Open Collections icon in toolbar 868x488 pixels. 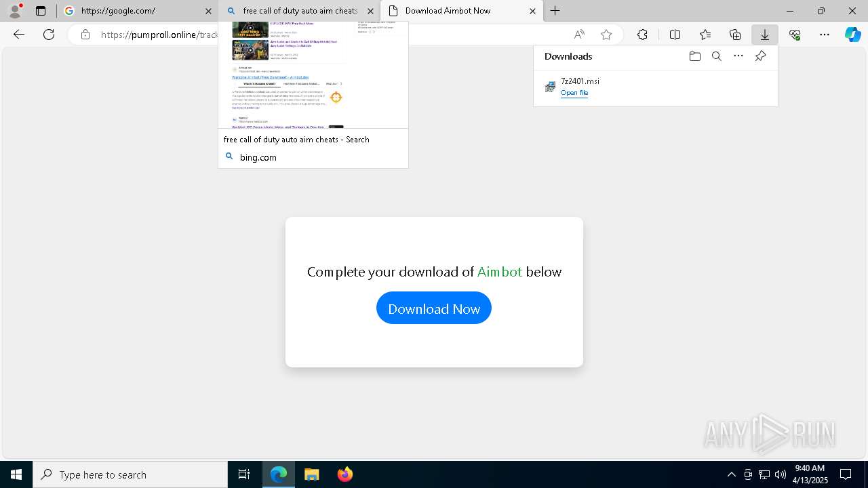[x=735, y=35]
